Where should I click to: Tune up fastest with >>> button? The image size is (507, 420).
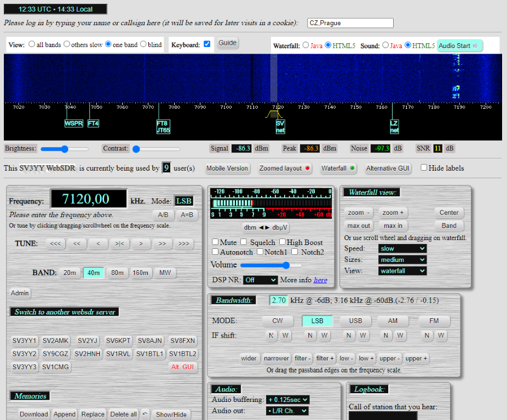pyautogui.click(x=183, y=243)
